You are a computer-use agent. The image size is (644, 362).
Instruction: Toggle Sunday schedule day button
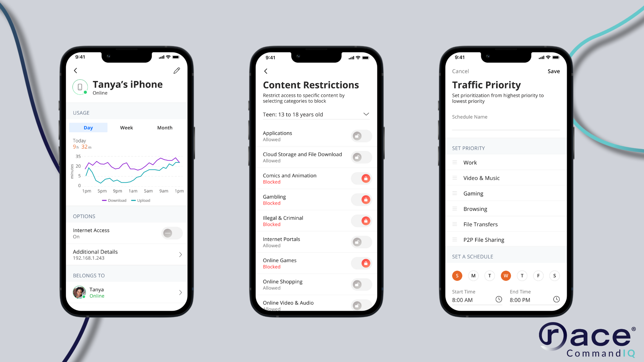tap(457, 276)
